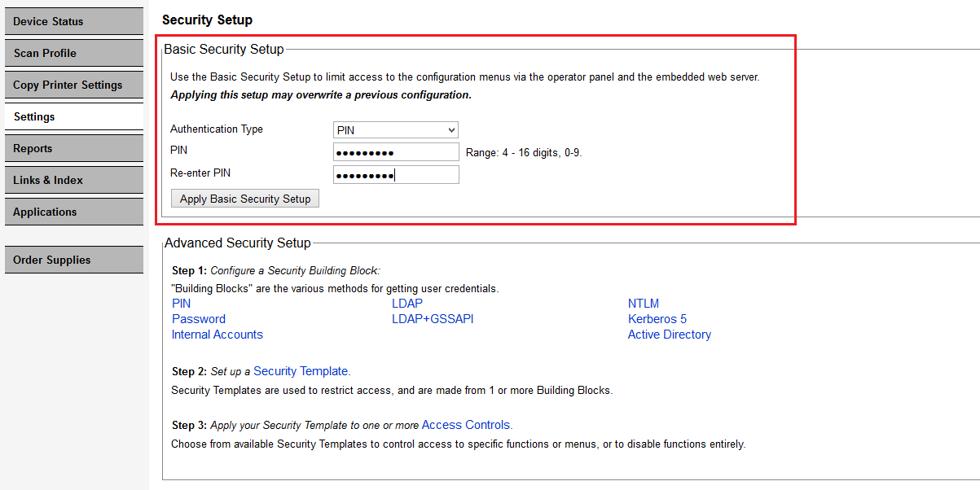Open the Active Directory configuration

[x=669, y=334]
